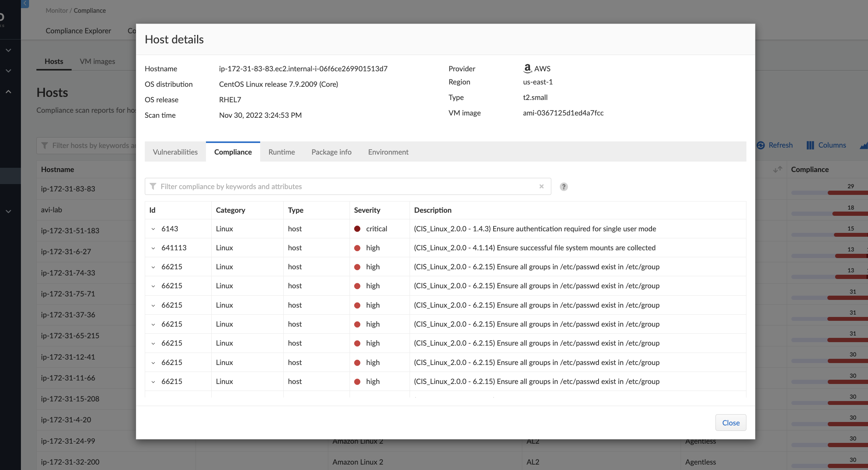868x470 pixels.
Task: Open Compliance Explorer tab in background page
Action: coord(78,31)
